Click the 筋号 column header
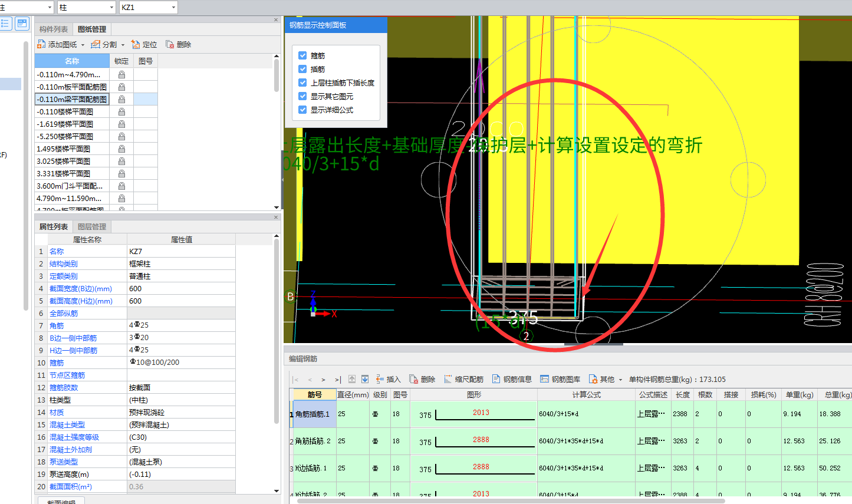 pyautogui.click(x=315, y=395)
